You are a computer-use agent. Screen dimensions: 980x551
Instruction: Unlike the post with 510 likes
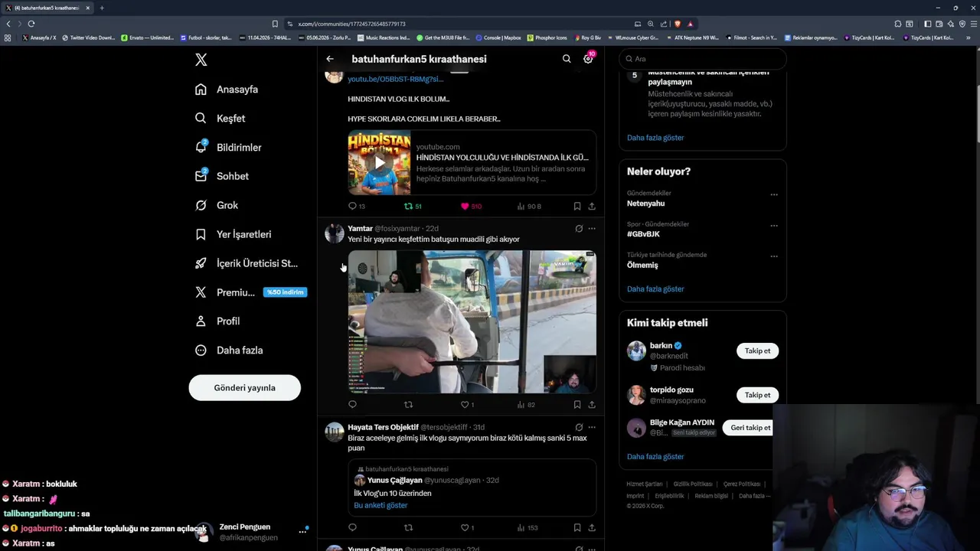point(471,206)
